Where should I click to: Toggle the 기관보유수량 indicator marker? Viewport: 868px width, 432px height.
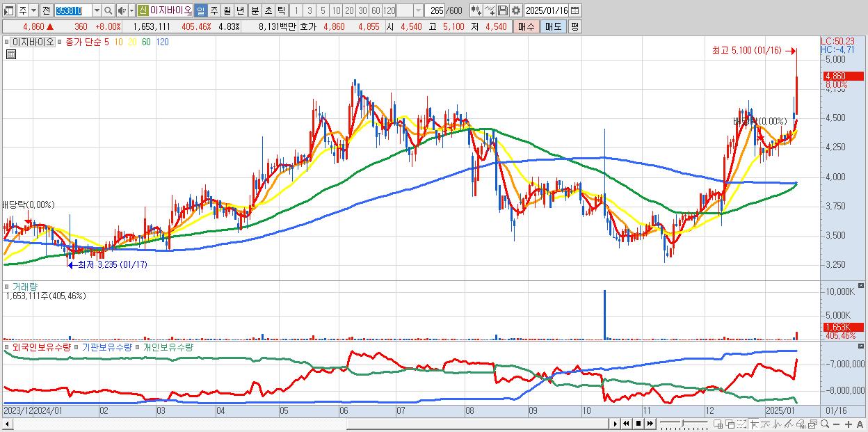point(77,346)
